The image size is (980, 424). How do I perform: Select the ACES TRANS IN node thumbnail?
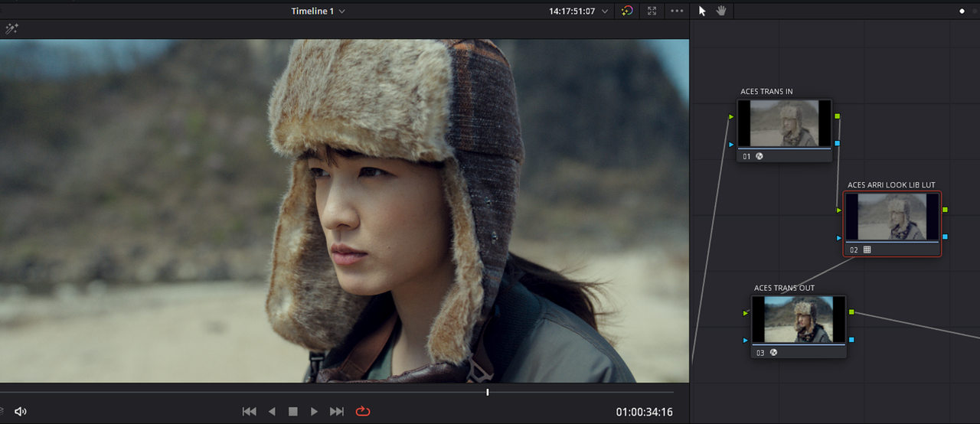pyautogui.click(x=785, y=123)
